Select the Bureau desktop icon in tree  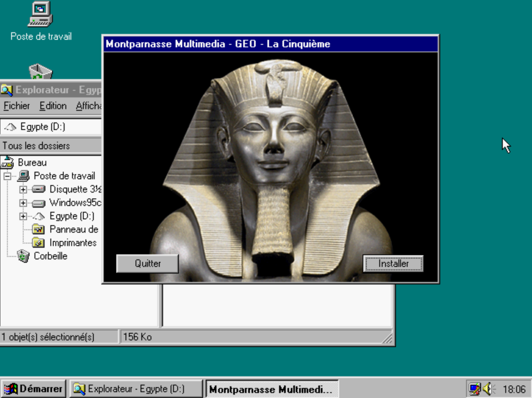click(7, 163)
